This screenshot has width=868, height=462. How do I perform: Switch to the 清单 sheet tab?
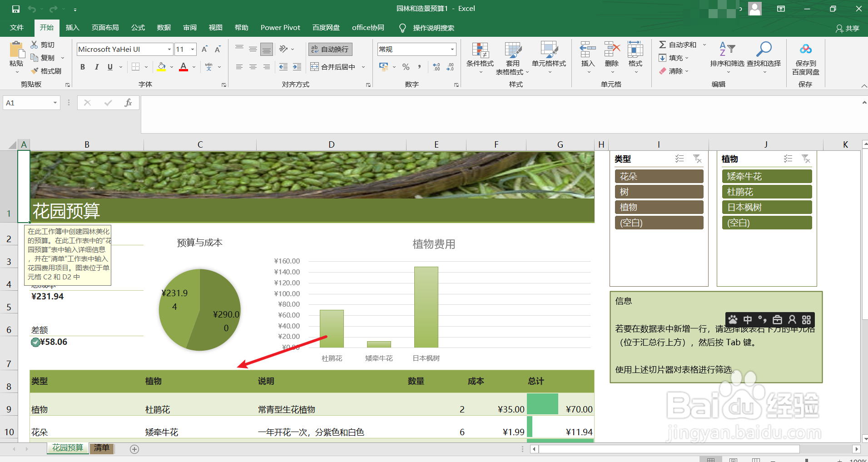point(102,448)
